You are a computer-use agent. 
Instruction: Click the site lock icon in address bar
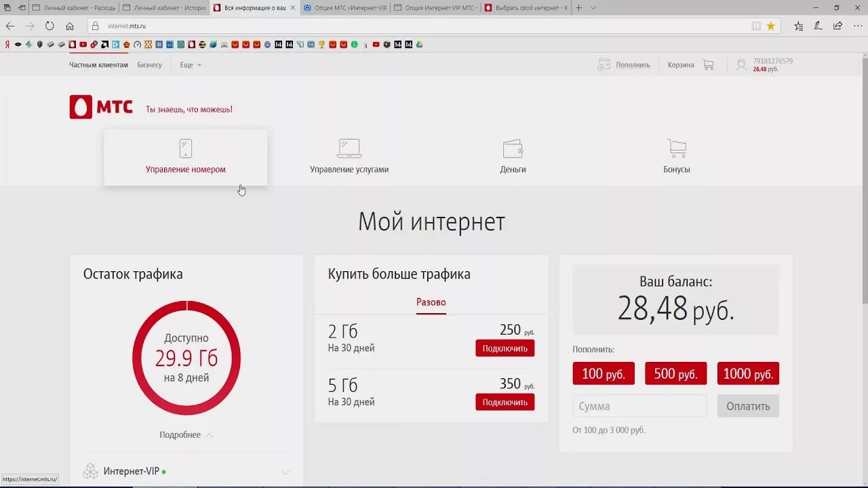tap(96, 26)
